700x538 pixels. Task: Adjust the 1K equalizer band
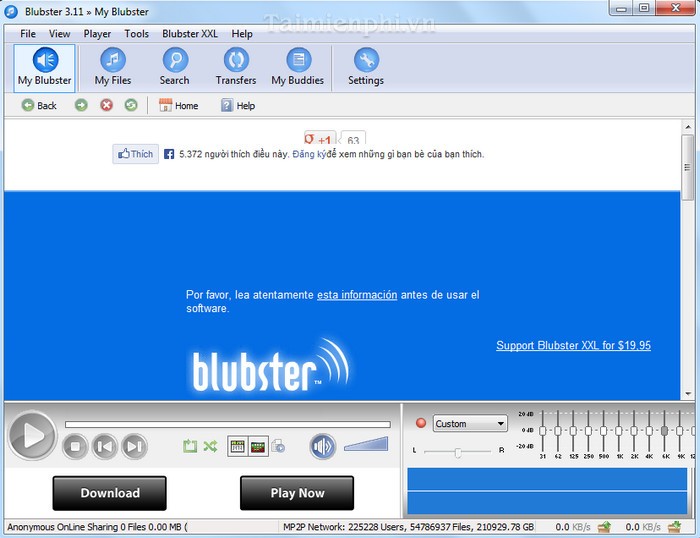pos(619,431)
